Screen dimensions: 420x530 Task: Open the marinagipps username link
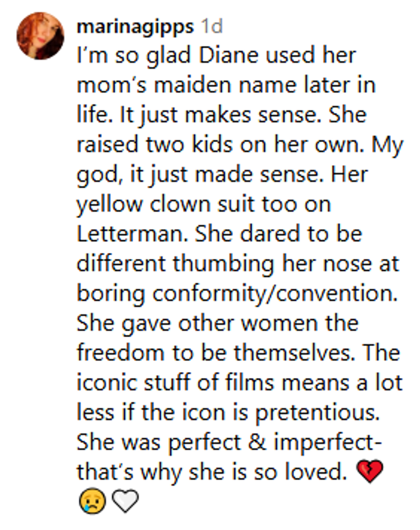pyautogui.click(x=135, y=27)
